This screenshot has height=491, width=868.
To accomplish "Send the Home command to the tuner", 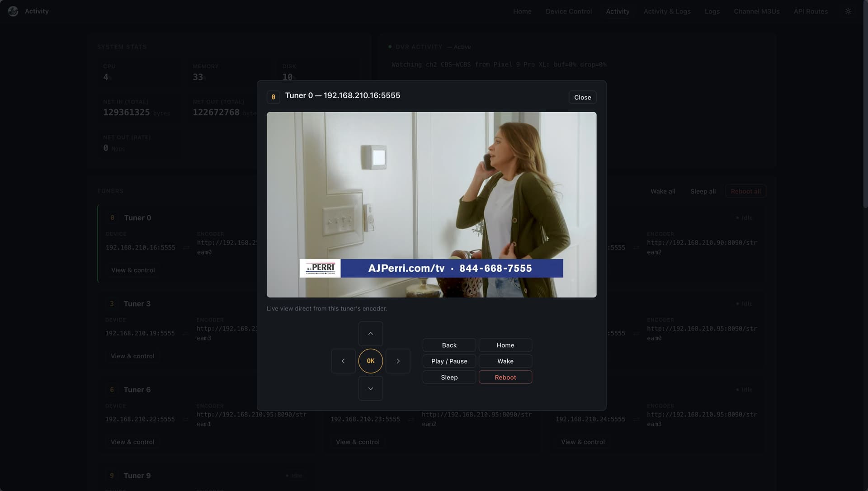I will tap(505, 345).
